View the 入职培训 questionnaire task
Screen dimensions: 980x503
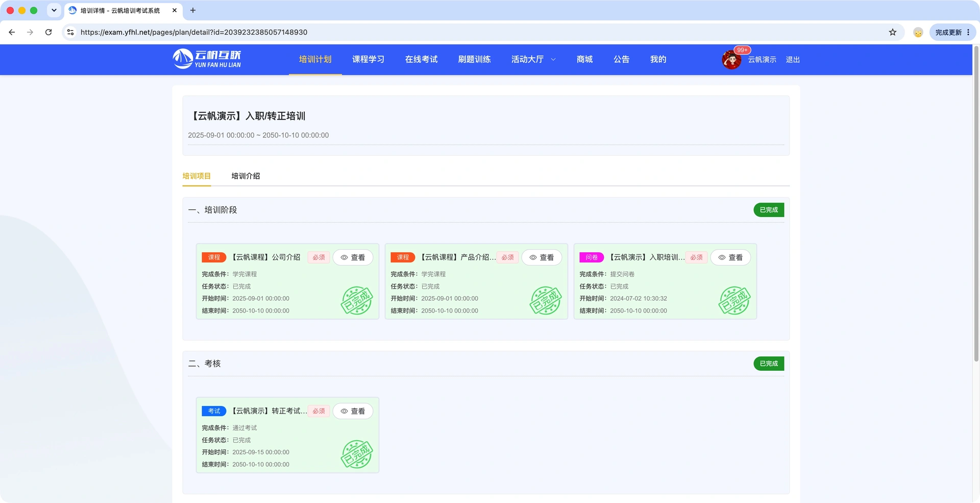[x=730, y=257]
